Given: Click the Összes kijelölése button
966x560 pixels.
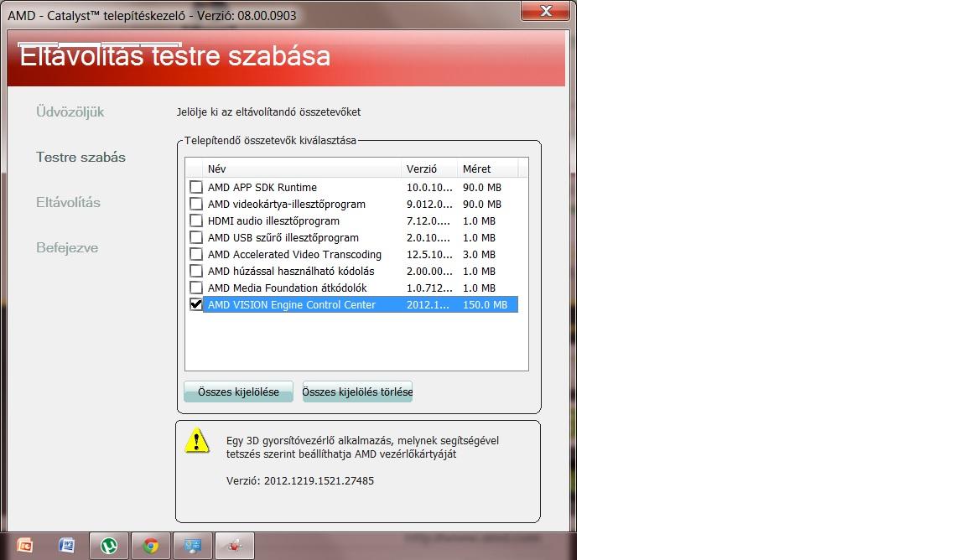Looking at the screenshot, I should click(238, 391).
